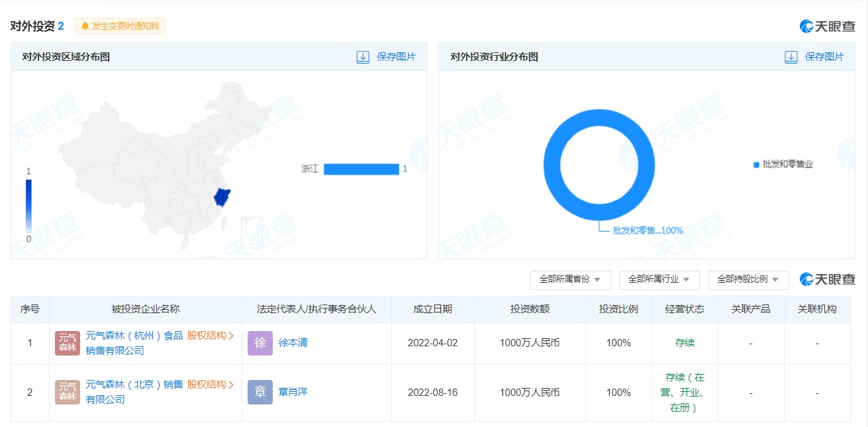The height and width of the screenshot is (427, 868).
Task: Click the Zhejiang province on the map
Action: tap(222, 197)
